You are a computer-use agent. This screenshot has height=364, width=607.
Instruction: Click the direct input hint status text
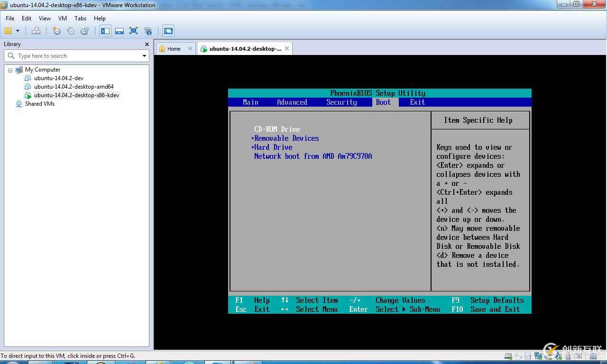pyautogui.click(x=68, y=356)
